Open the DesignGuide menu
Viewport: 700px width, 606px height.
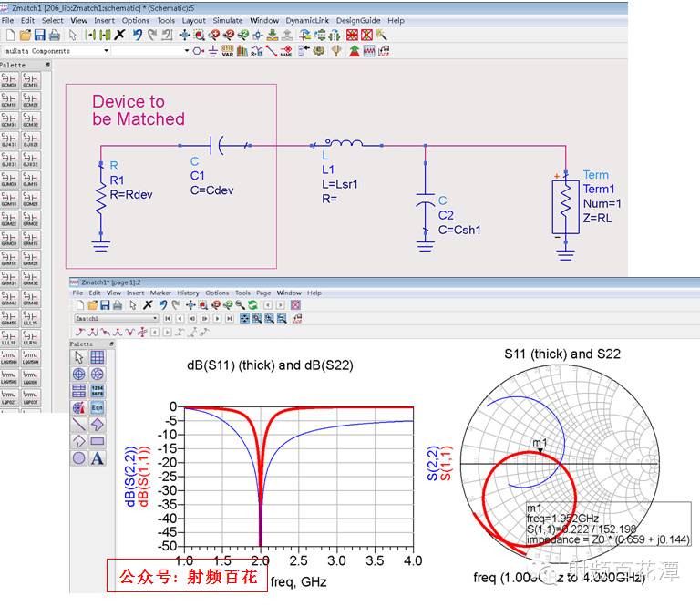pos(358,21)
